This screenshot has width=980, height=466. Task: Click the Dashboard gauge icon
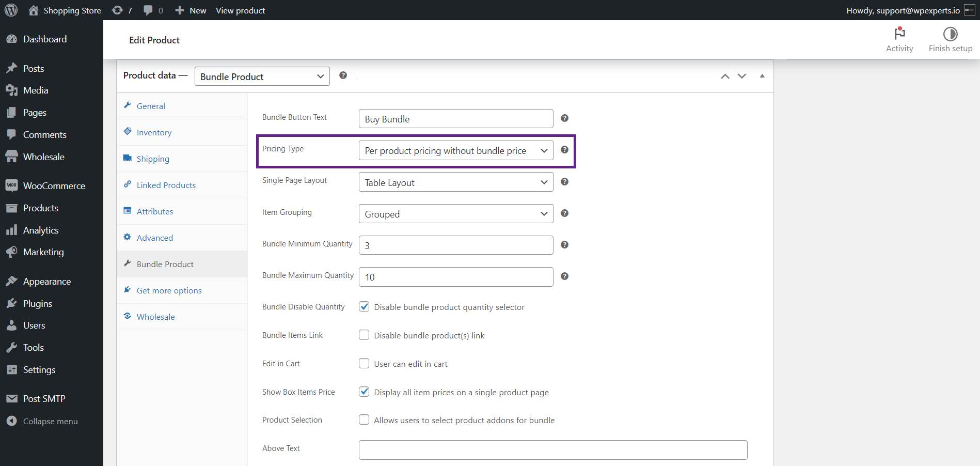[11, 39]
